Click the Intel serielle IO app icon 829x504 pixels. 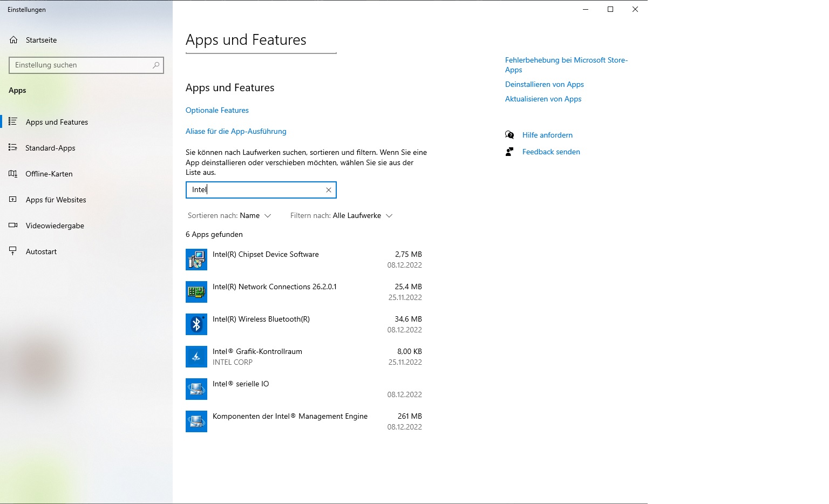196,389
